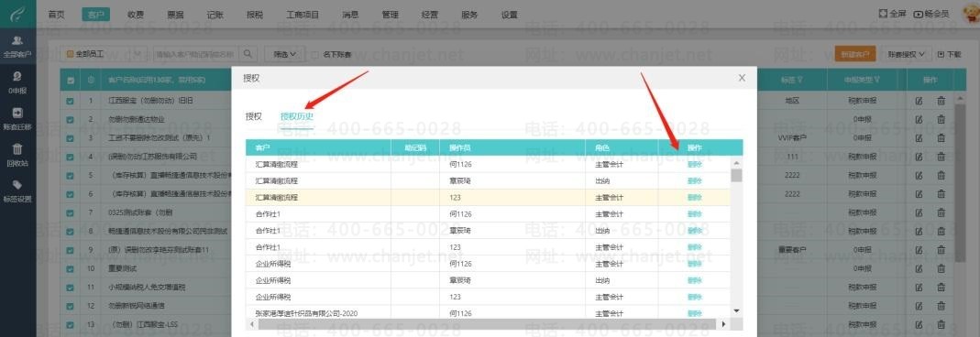Delete 企业所得税 authorization for operator 123
The height and width of the screenshot is (337, 980).
(694, 297)
